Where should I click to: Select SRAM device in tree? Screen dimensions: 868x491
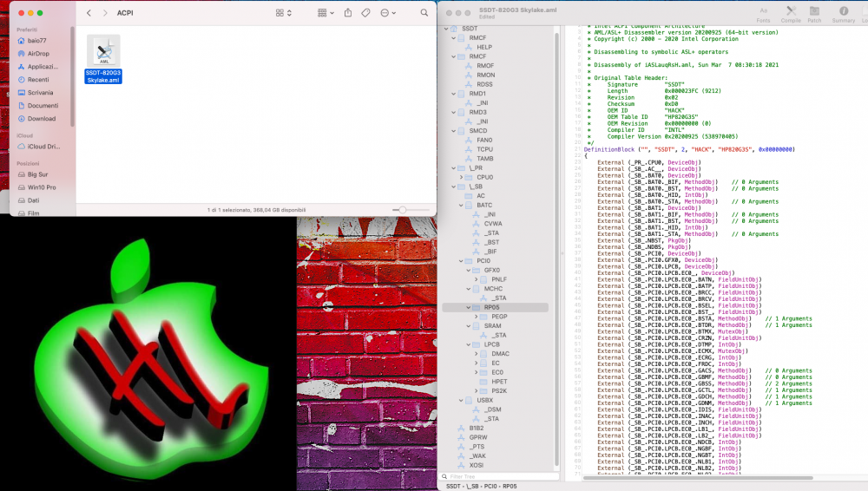click(x=493, y=326)
